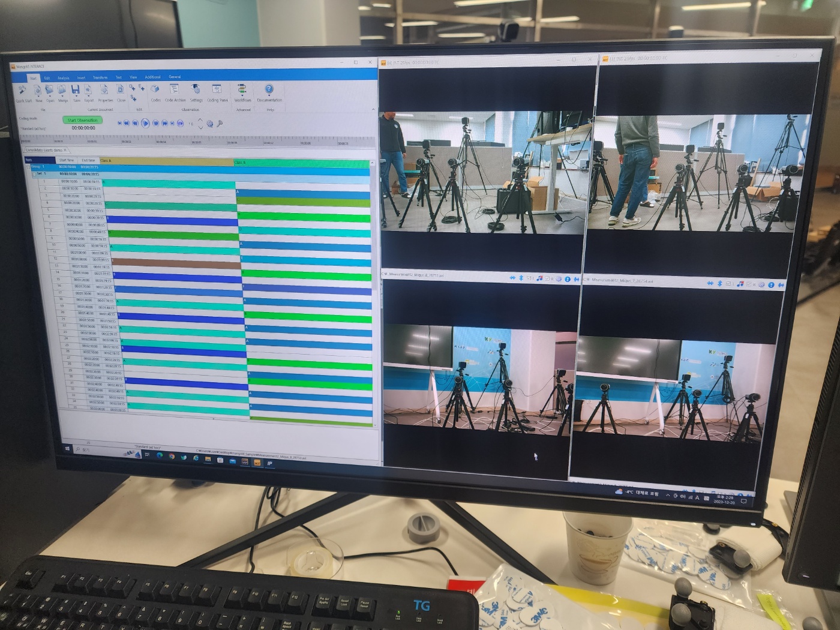Click the Start Time column header
Image resolution: width=840 pixels, height=630 pixels.
tap(67, 160)
